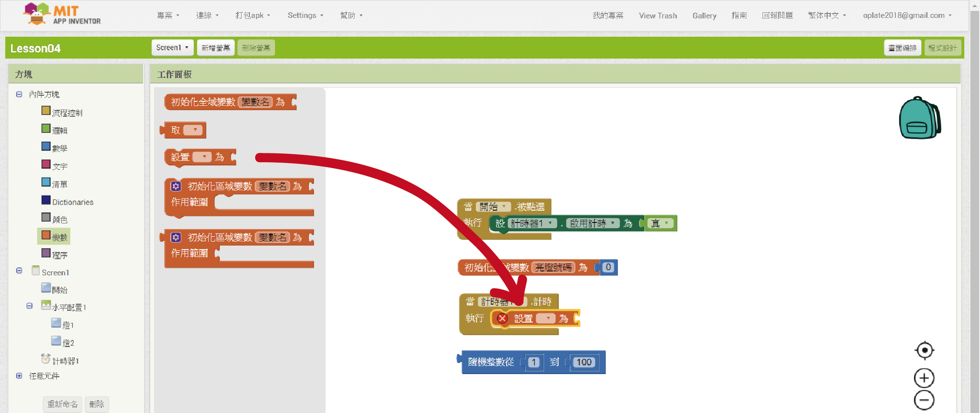Click the gear icon on first 初始化區域變數 block
Viewport: 980px width, 413px height.
coord(176,186)
